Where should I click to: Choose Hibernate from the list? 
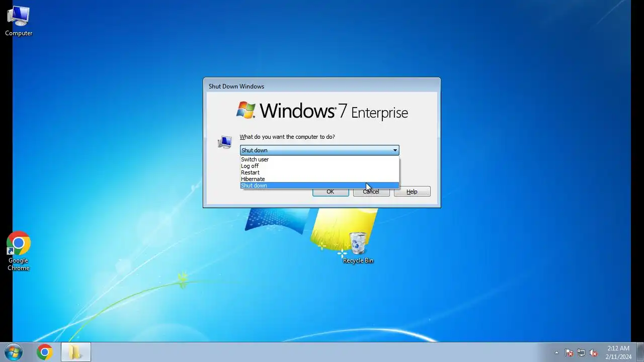(x=319, y=179)
